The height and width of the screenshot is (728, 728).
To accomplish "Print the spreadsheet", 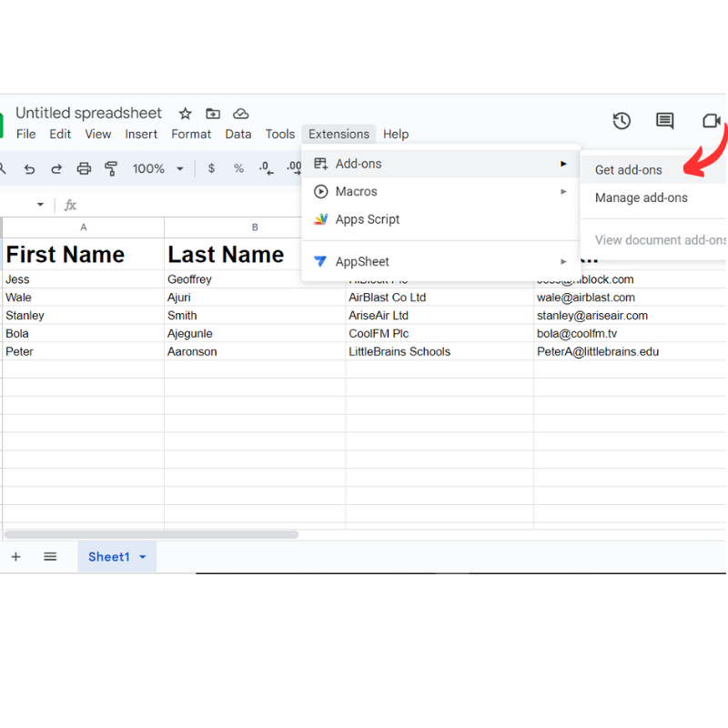I will pyautogui.click(x=84, y=168).
